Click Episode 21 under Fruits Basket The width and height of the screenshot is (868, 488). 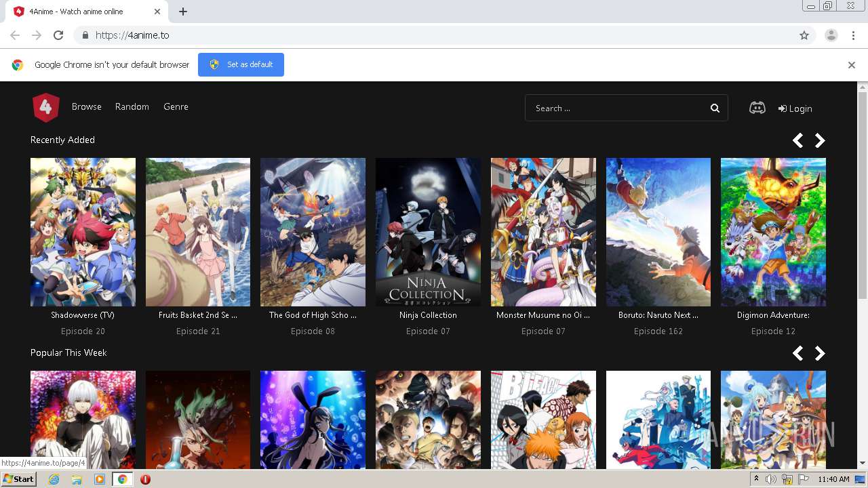pyautogui.click(x=198, y=331)
